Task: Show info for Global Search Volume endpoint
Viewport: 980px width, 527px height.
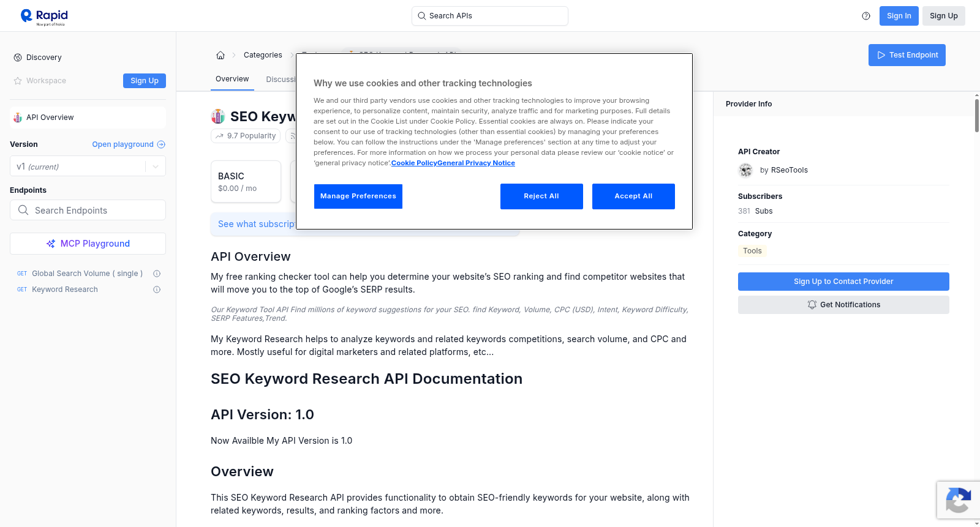Action: tap(157, 274)
